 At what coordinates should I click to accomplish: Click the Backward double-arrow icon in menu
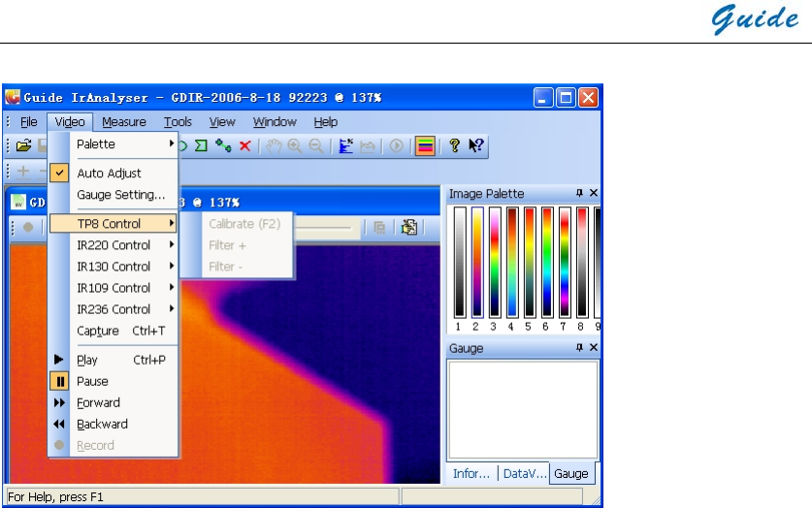(x=59, y=425)
